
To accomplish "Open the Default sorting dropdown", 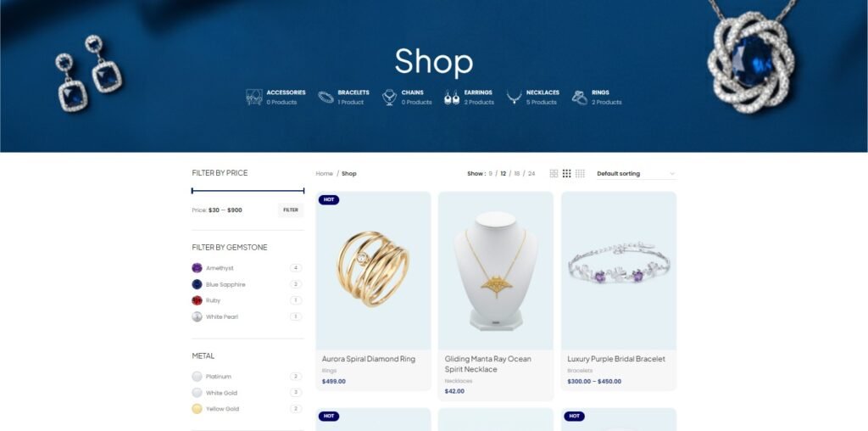I will (636, 173).
